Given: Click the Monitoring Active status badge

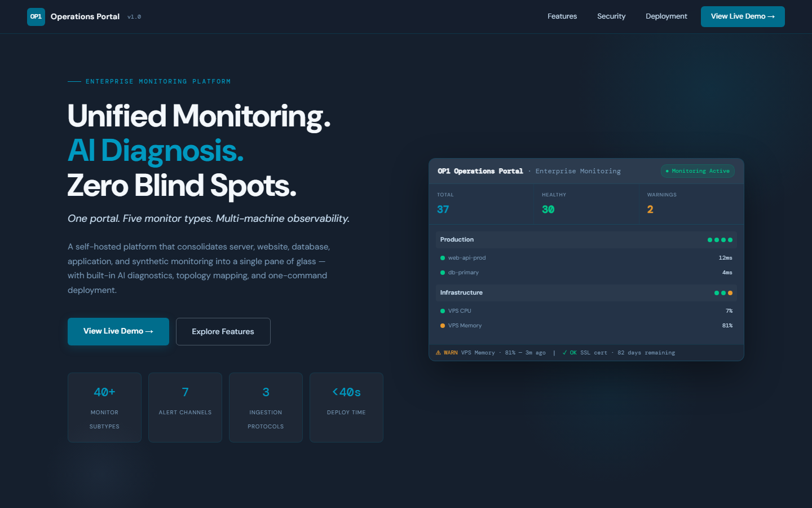Looking at the screenshot, I should [698, 171].
